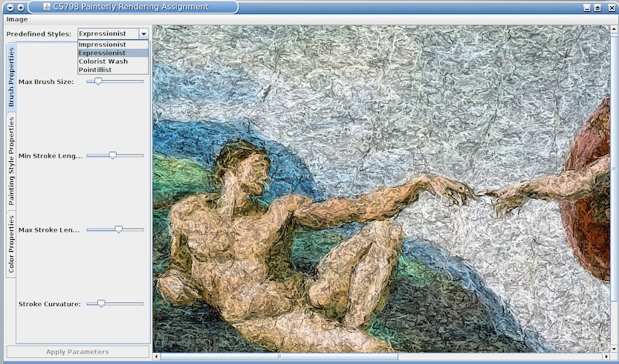Close the Painterly Rendering window
This screenshot has width=619, height=364.
[x=611, y=7]
